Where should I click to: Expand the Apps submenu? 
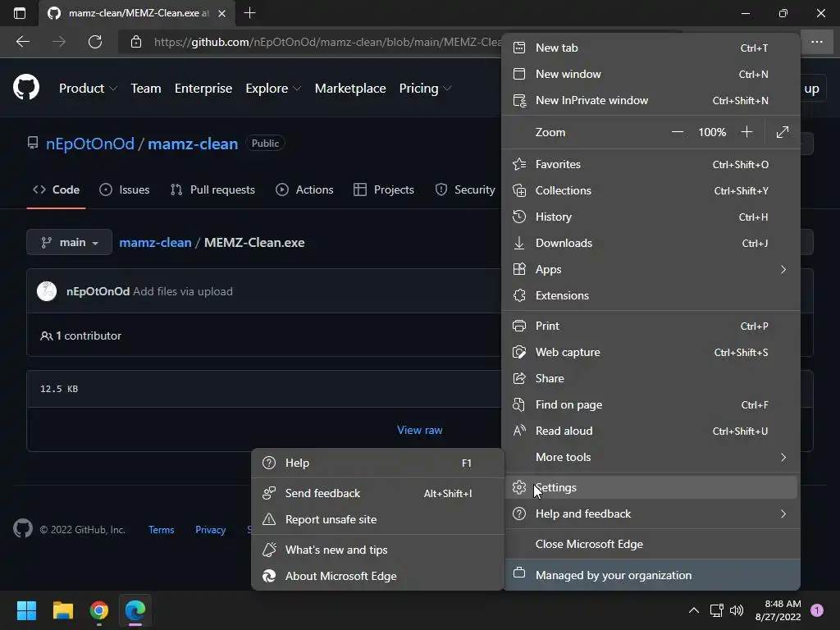(651, 269)
